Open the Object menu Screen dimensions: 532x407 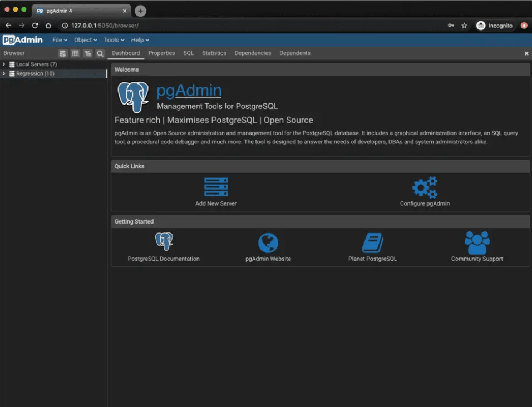point(85,40)
